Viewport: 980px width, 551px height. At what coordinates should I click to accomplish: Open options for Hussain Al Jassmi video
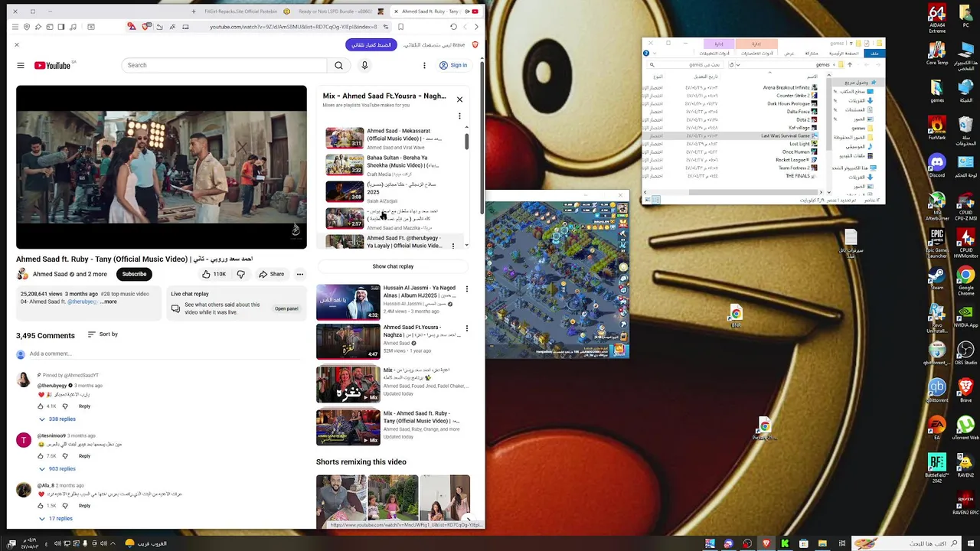(x=467, y=289)
